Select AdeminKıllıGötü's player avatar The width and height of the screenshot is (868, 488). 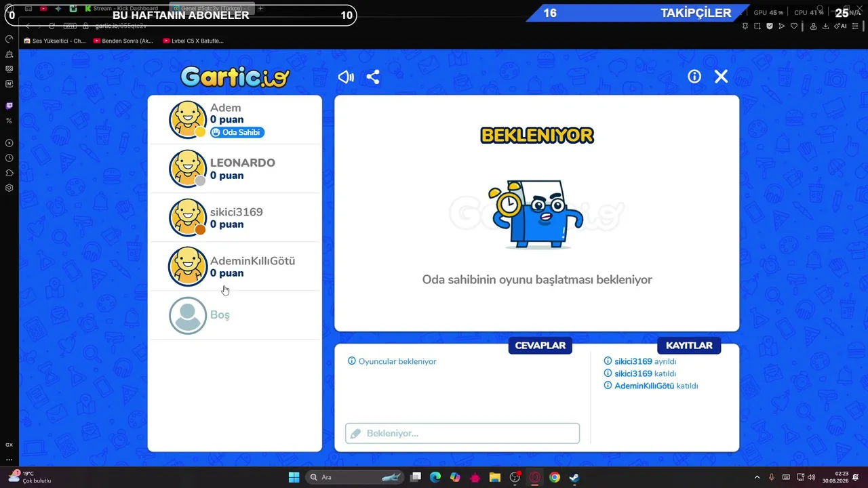188,266
